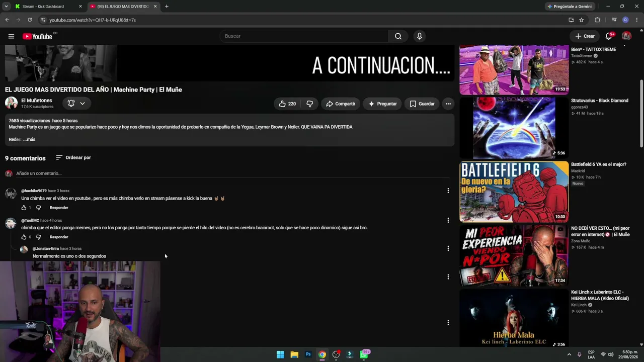644x362 pixels.
Task: Close the Kick Dashboard tab
Action: (80, 7)
